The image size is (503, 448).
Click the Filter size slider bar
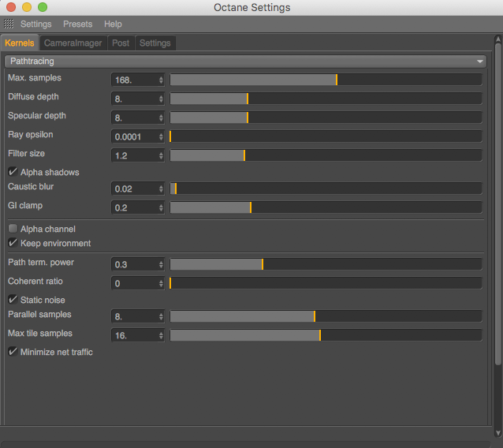[x=326, y=155]
